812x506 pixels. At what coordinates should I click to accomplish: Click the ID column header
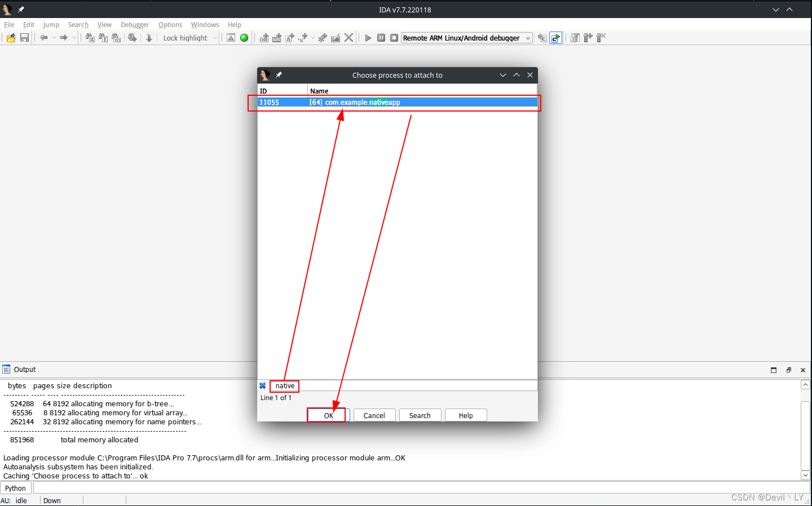(283, 91)
